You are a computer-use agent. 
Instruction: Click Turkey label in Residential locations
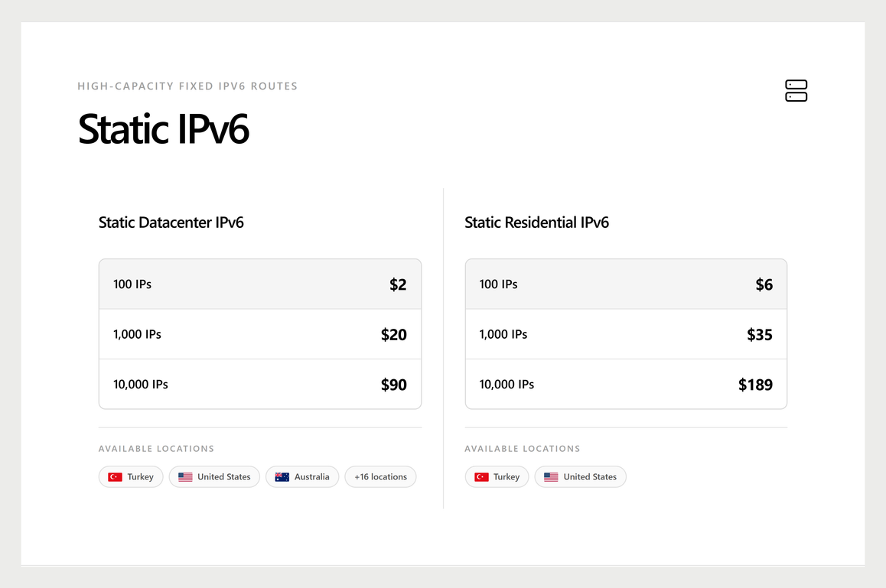[507, 476]
